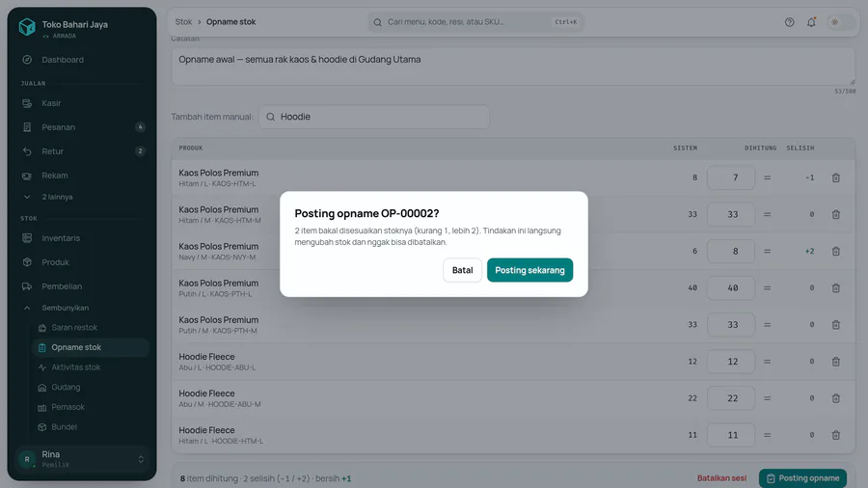868x488 pixels.
Task: Click Retur undo icon in sidebar
Action: 27,151
